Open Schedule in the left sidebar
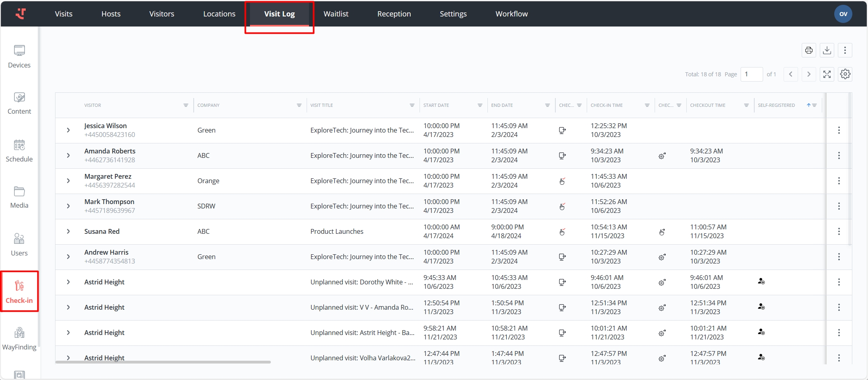This screenshot has width=868, height=380. pyautogui.click(x=19, y=151)
